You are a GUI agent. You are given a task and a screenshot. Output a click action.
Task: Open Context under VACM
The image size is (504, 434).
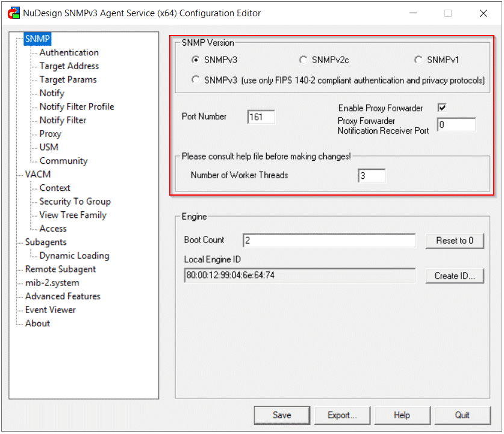click(x=55, y=188)
